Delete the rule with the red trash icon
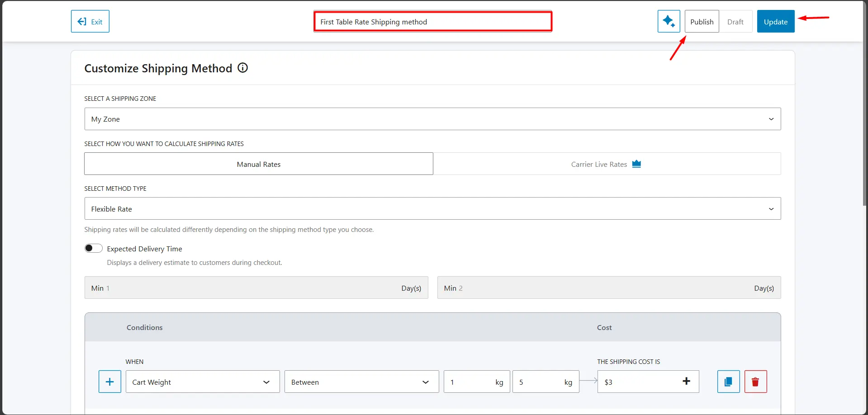 click(x=755, y=382)
